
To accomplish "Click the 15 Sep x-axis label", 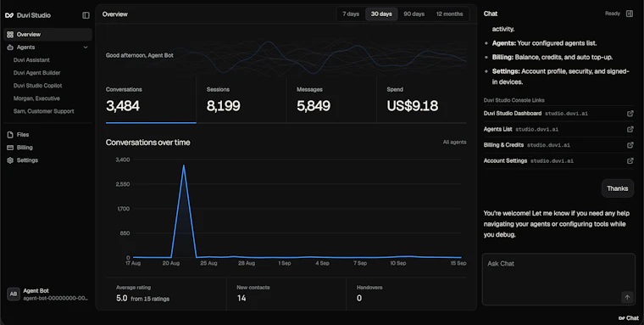I will pos(458,263).
